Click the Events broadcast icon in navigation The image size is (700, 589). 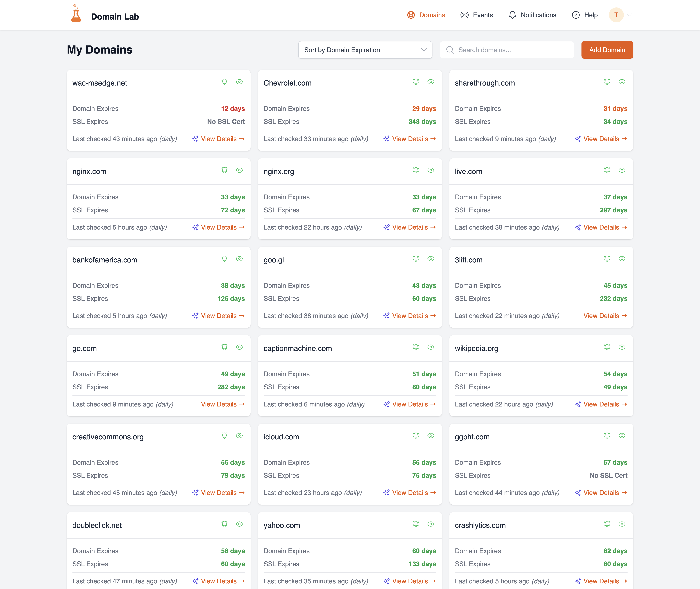pyautogui.click(x=464, y=15)
